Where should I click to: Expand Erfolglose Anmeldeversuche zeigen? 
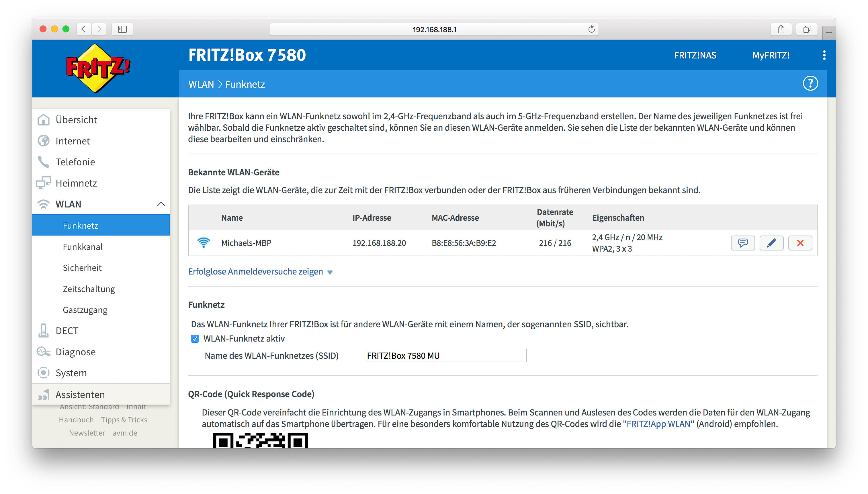point(260,272)
